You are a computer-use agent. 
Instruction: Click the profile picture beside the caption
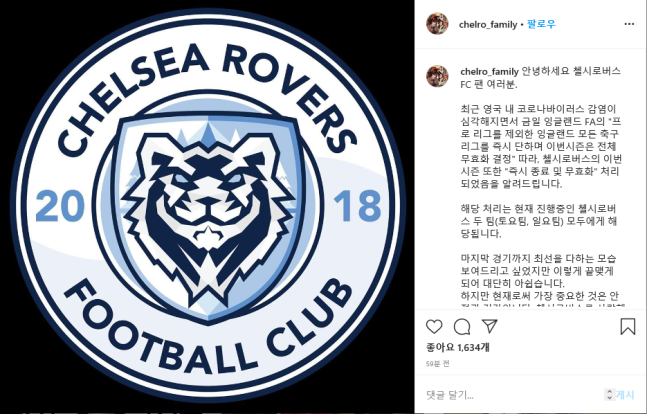437,76
